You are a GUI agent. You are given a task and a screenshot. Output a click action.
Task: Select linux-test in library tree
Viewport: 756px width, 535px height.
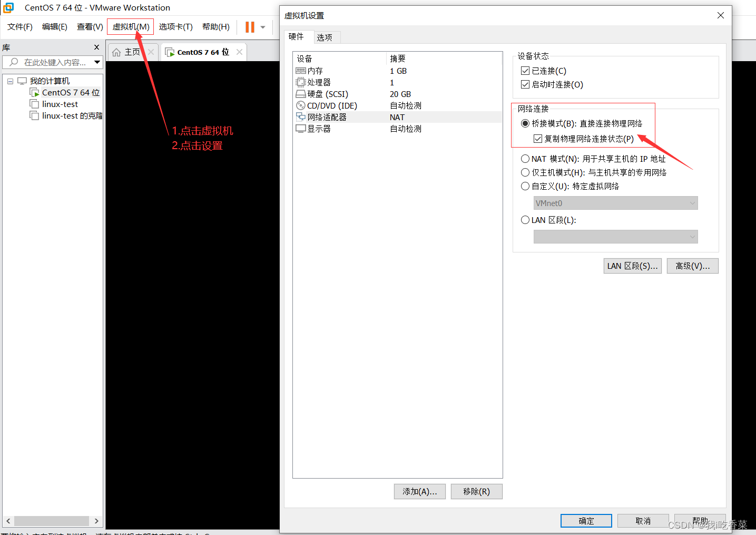coord(60,104)
